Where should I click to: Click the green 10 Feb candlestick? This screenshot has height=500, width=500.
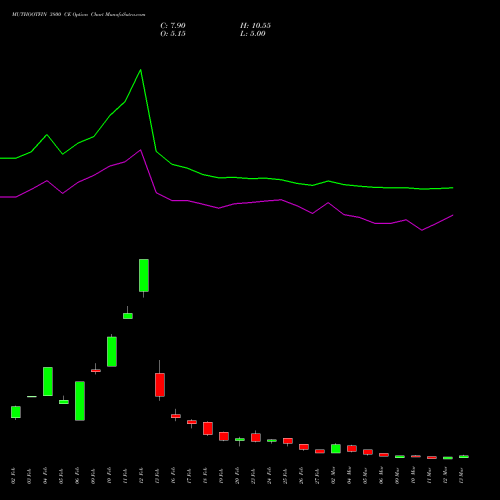click(112, 352)
